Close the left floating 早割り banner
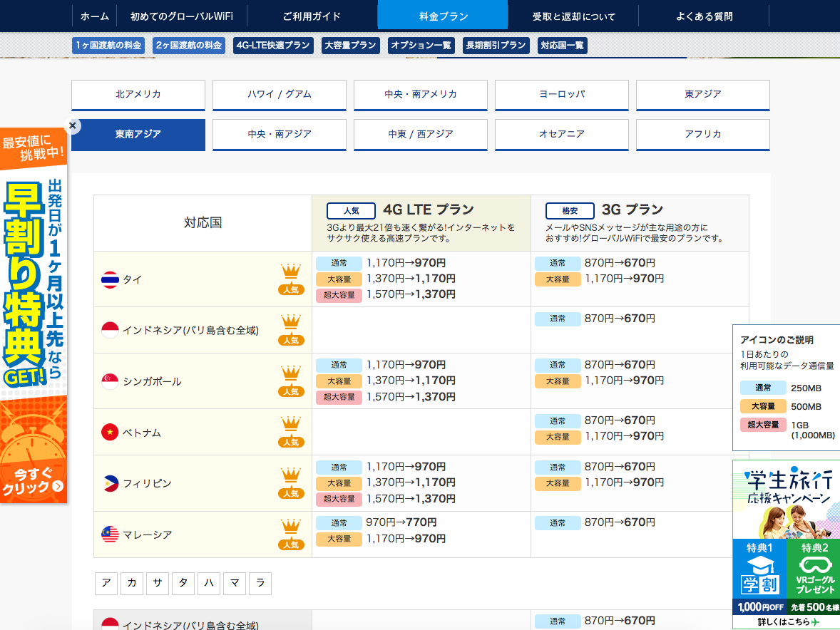 point(72,125)
